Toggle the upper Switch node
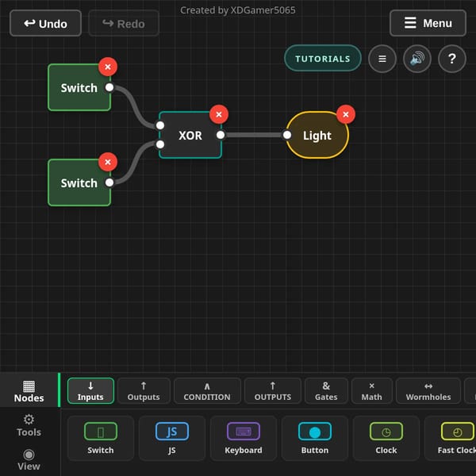This screenshot has height=476, width=476. click(79, 87)
